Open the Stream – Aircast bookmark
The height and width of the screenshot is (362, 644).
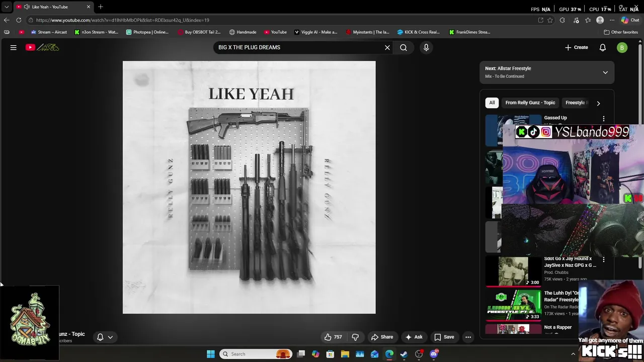(x=49, y=32)
